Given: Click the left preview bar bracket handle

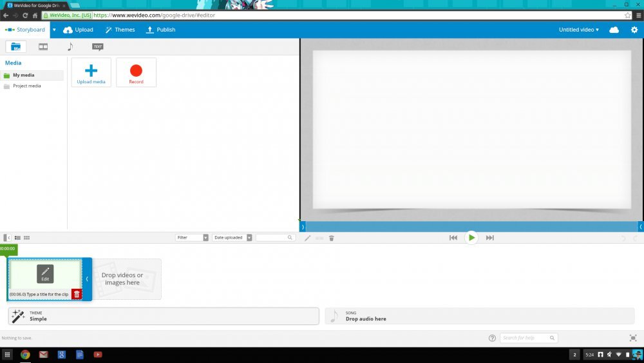Looking at the screenshot, I should point(303,226).
